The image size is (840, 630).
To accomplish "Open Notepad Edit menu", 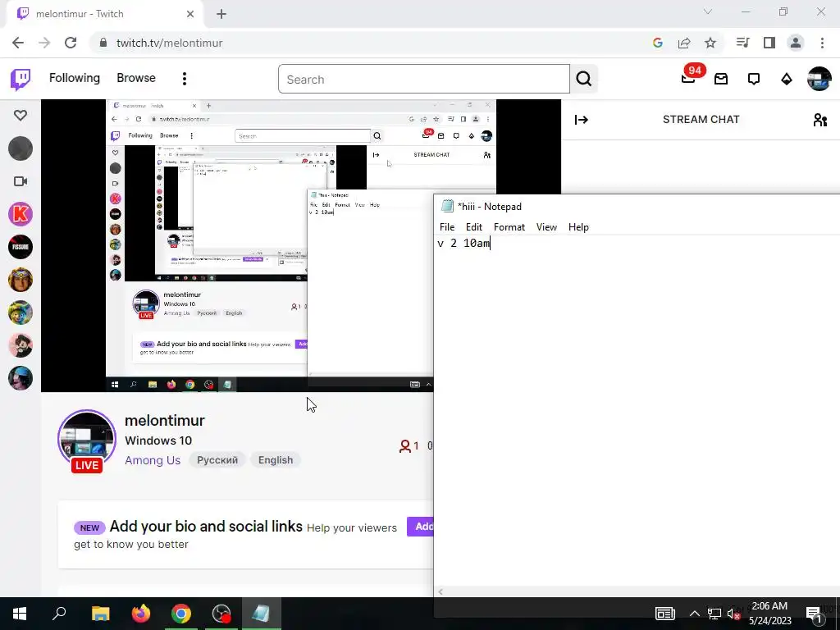I will click(473, 227).
